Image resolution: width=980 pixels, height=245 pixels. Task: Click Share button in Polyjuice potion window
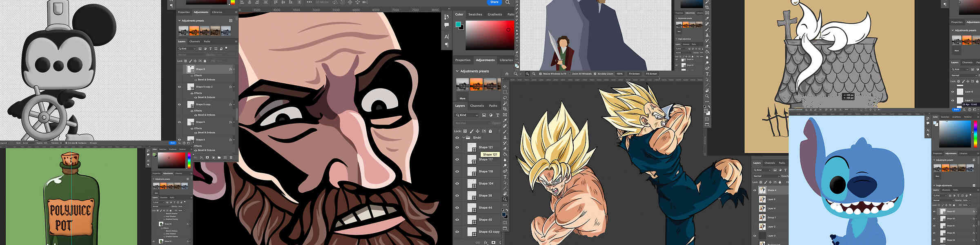coord(172,143)
